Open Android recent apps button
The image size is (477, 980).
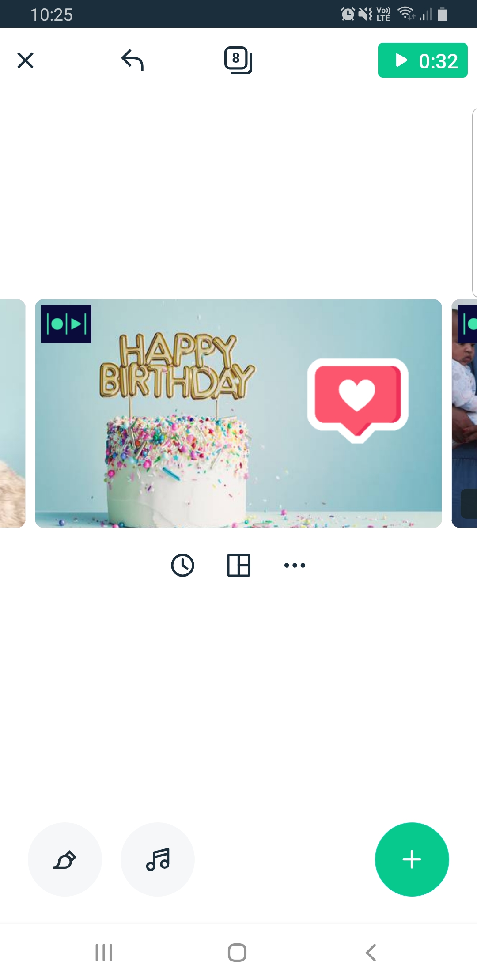click(104, 953)
